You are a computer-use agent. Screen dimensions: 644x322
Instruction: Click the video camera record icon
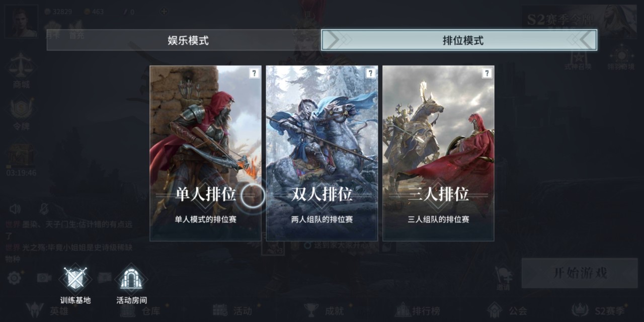coord(44,277)
